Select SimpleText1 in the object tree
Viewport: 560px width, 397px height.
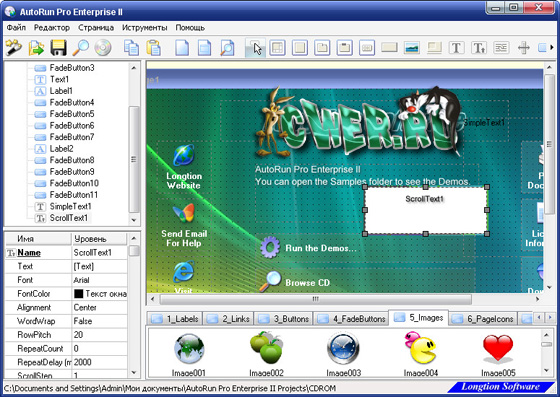click(x=71, y=206)
